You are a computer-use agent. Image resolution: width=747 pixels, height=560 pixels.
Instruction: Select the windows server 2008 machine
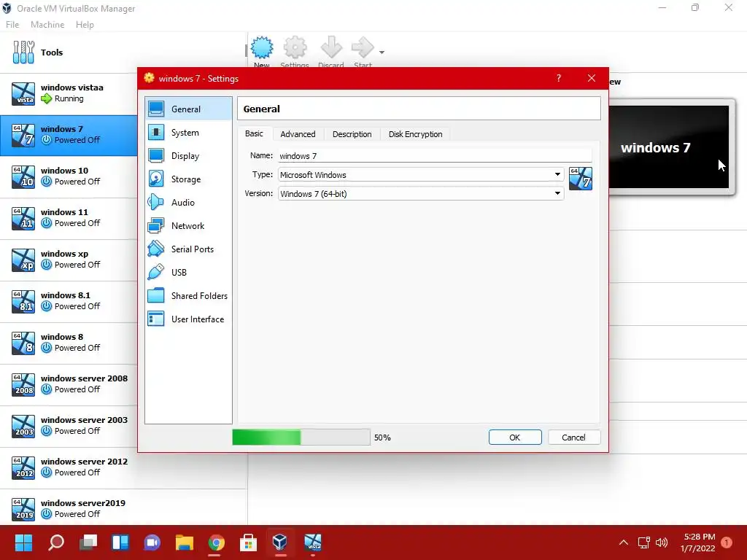[69, 384]
